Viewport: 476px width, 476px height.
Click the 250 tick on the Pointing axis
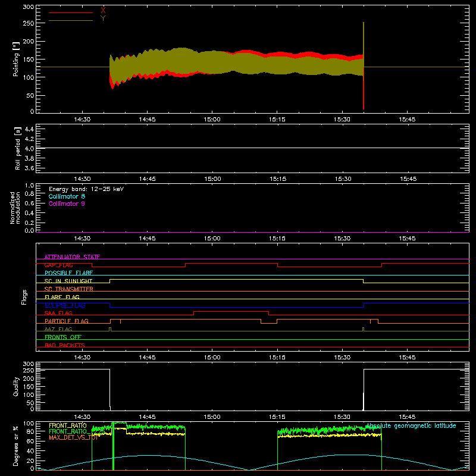point(28,23)
